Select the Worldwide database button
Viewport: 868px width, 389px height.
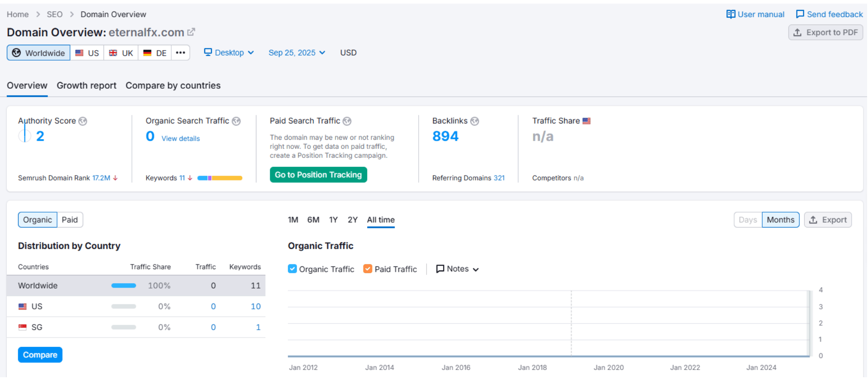(38, 53)
